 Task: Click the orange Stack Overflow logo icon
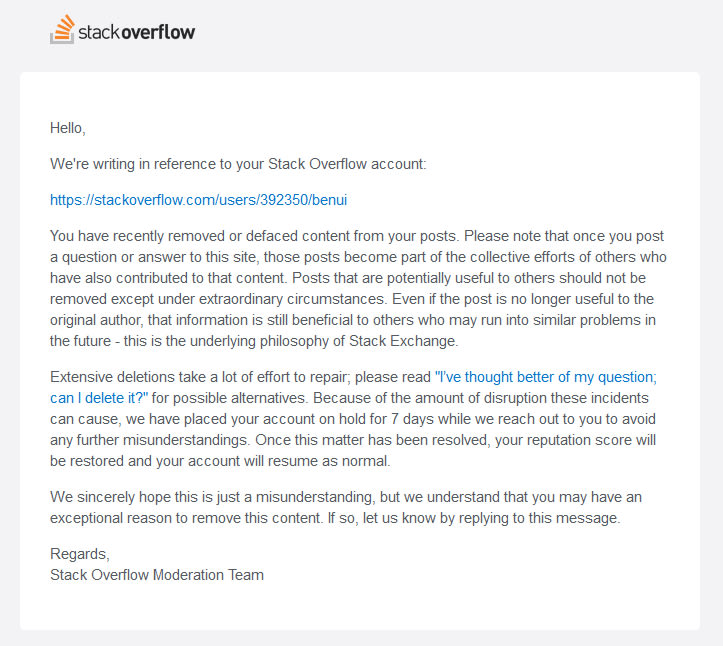(x=61, y=30)
